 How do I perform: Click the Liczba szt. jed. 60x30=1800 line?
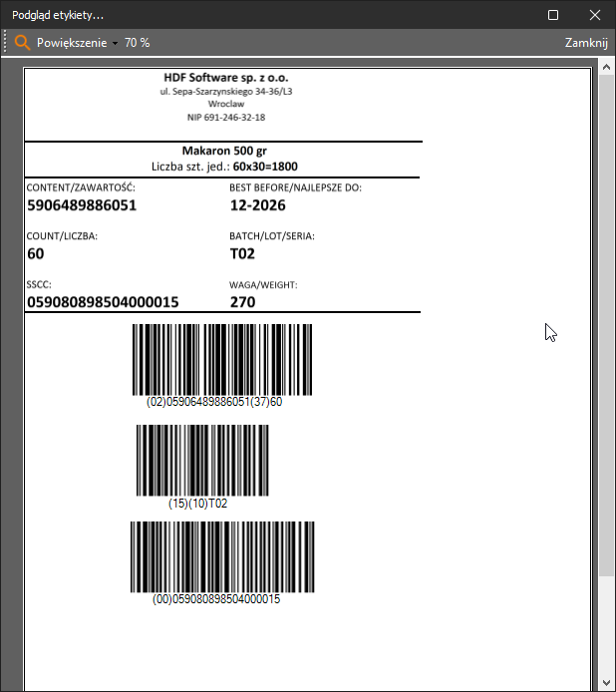(x=224, y=167)
